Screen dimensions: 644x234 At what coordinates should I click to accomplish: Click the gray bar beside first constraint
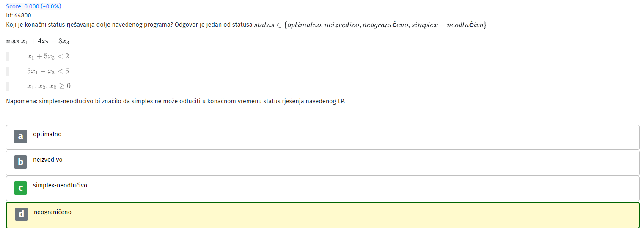pos(7,56)
